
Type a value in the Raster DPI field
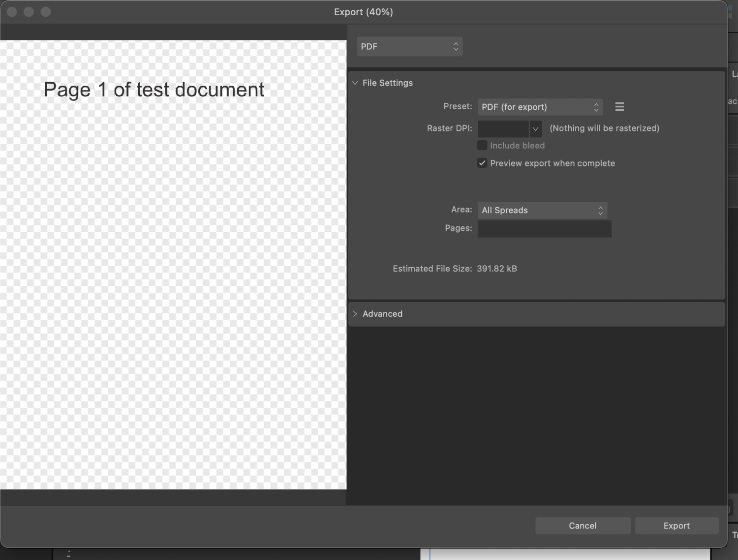tap(503, 128)
